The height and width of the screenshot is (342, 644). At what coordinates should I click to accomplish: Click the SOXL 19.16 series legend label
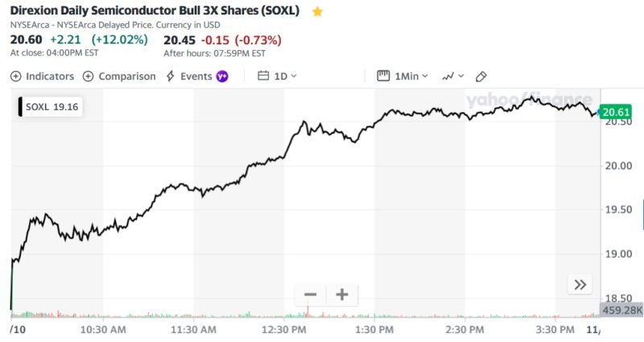(x=51, y=106)
